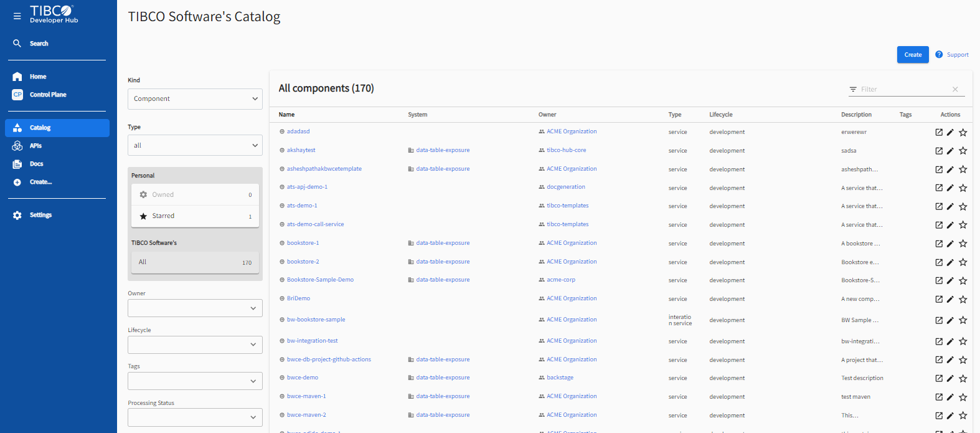Star the bwce-maven-2 component
Viewport: 980px width, 433px height.
coord(963,416)
